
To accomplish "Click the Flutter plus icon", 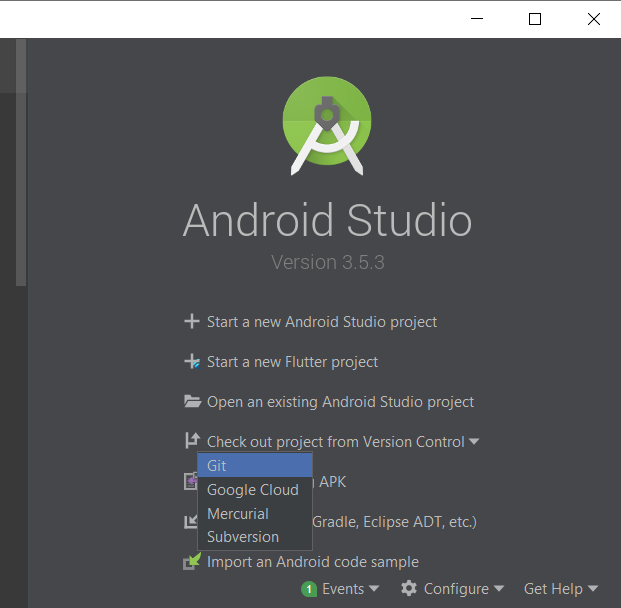I will coord(192,361).
